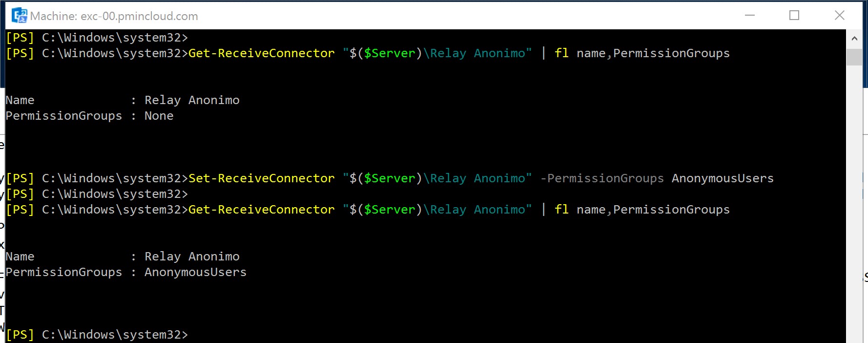Image resolution: width=868 pixels, height=343 pixels.
Task: Click the first Get-ReceiveConnector command
Action: 262,53
